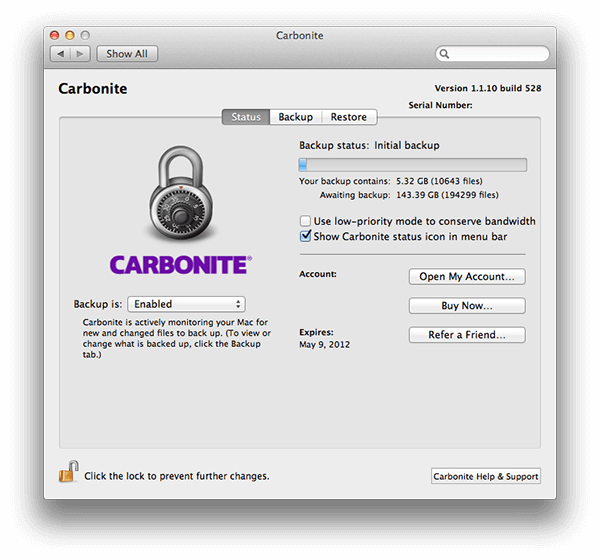Image resolution: width=600 pixels, height=560 pixels.
Task: Click Open My Account button
Action: tap(467, 276)
